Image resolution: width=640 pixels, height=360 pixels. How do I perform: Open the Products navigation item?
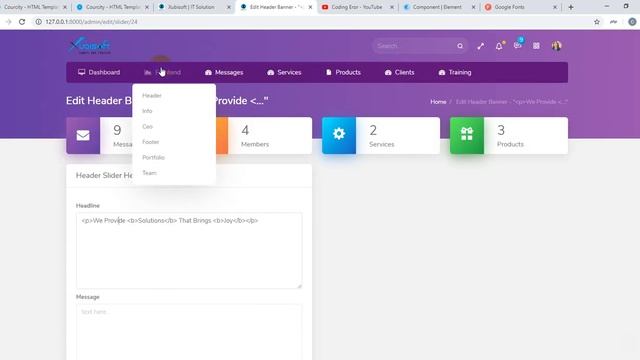343,72
